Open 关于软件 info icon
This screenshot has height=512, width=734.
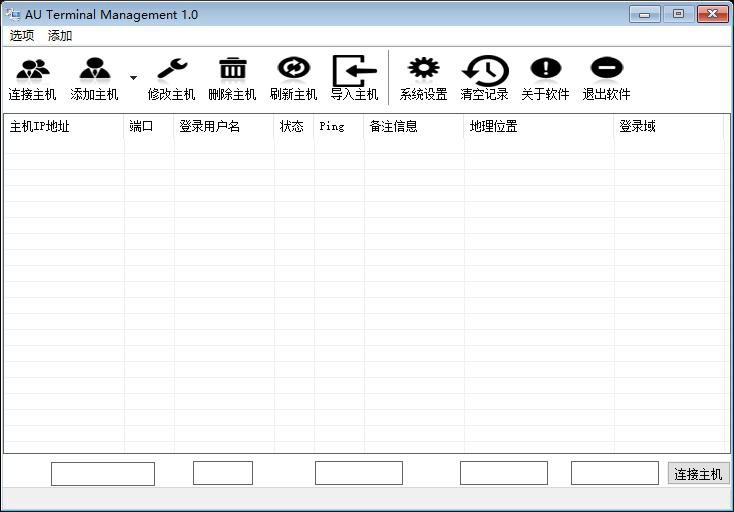click(545, 69)
